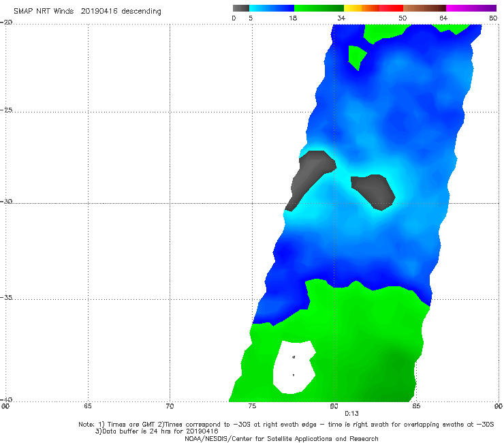This screenshot has width=504, height=443.
Task: Click the colorbar label '18'
Action: tap(293, 18)
